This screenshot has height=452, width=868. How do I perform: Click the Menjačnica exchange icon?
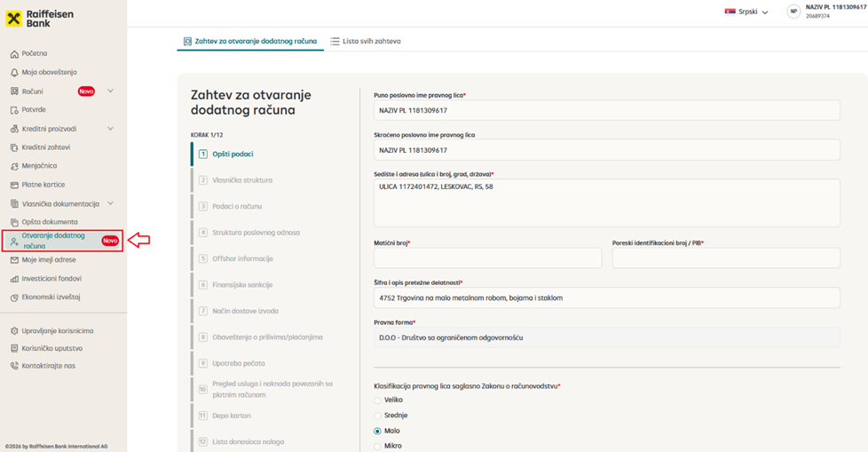[14, 166]
